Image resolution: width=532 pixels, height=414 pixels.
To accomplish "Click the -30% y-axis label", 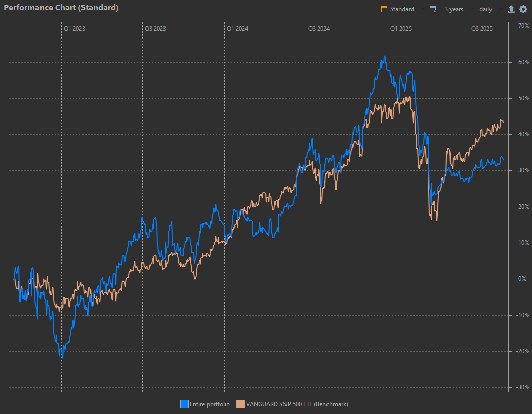I will coord(523,387).
